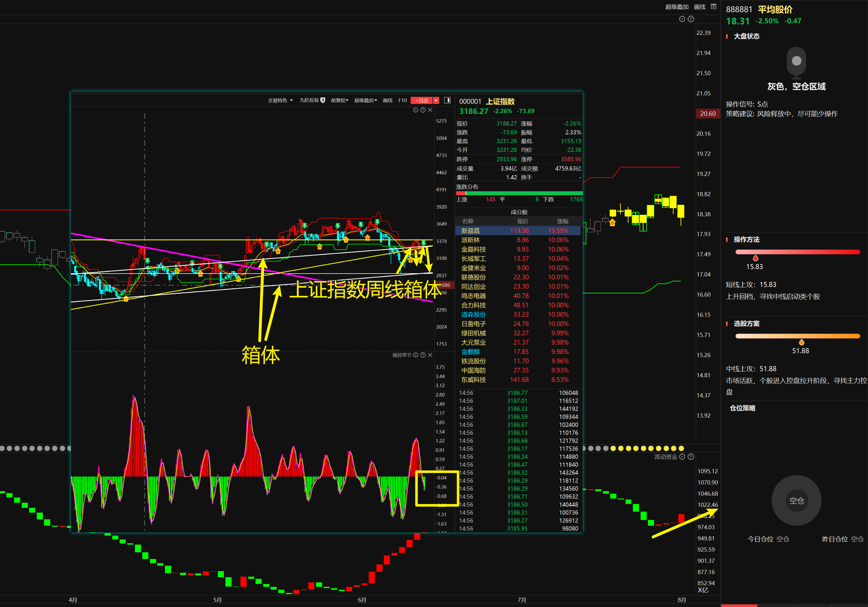Click 昨日仓位 空仓 status text
This screenshot has height=607, width=868.
(x=843, y=539)
